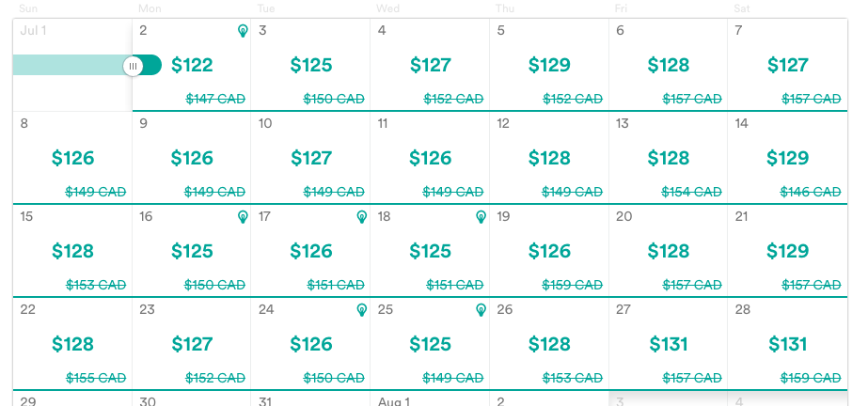
Task: Click the $131 price on July 28
Action: [x=787, y=344]
